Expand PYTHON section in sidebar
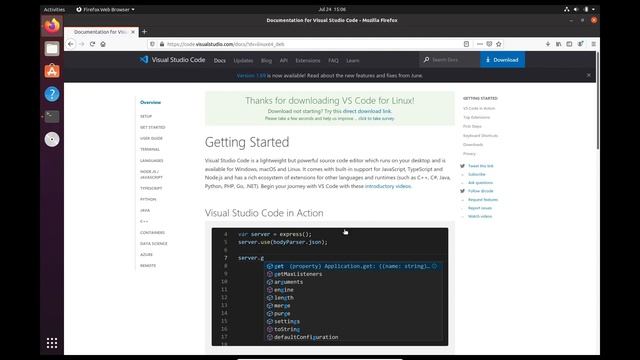Image resolution: width=640 pixels, height=360 pixels. click(x=148, y=199)
